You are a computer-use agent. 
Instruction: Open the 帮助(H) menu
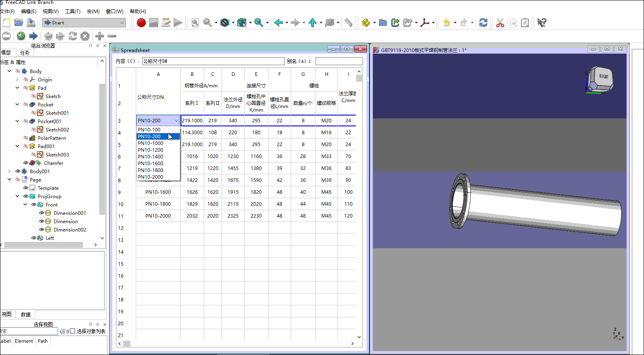138,12
